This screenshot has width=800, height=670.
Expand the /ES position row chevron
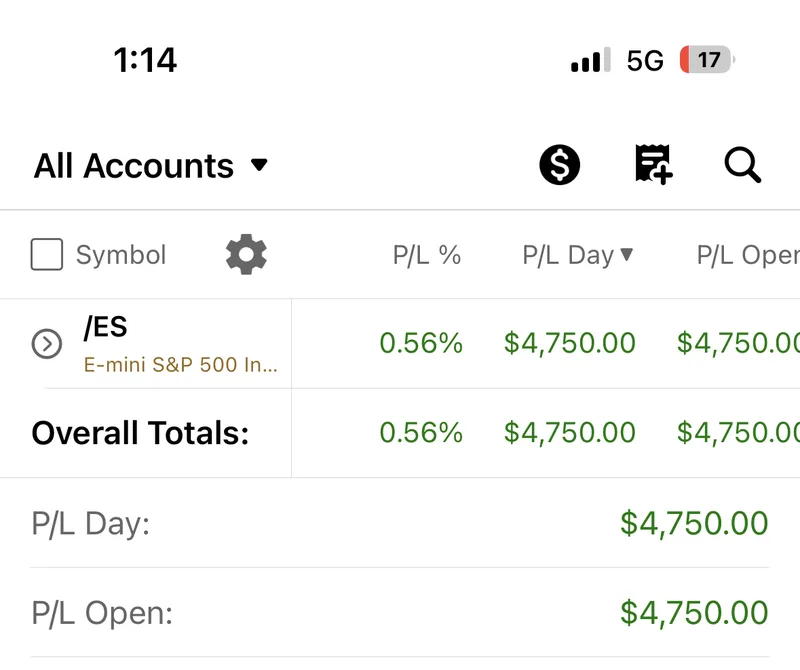[x=47, y=343]
